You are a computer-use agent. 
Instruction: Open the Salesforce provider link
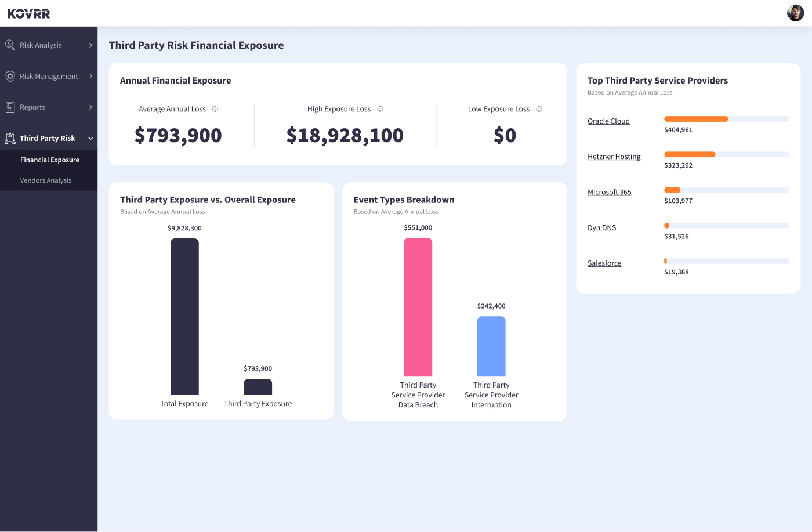click(604, 263)
